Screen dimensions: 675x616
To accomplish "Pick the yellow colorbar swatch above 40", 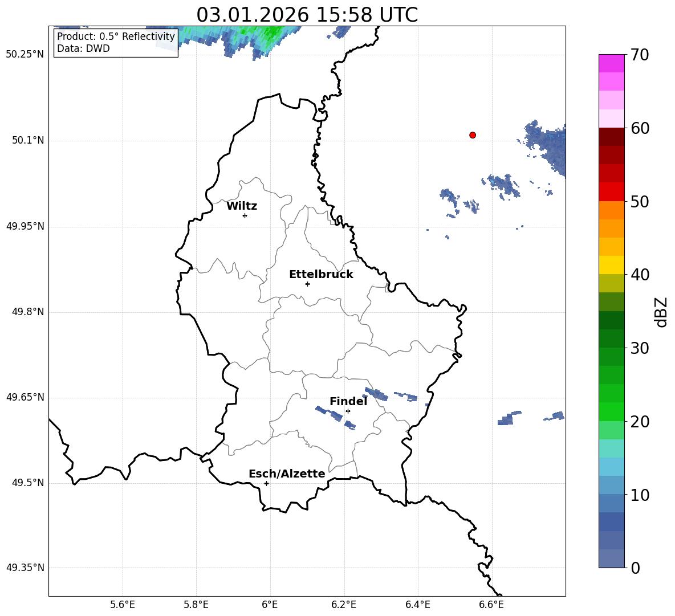I will pos(611,265).
